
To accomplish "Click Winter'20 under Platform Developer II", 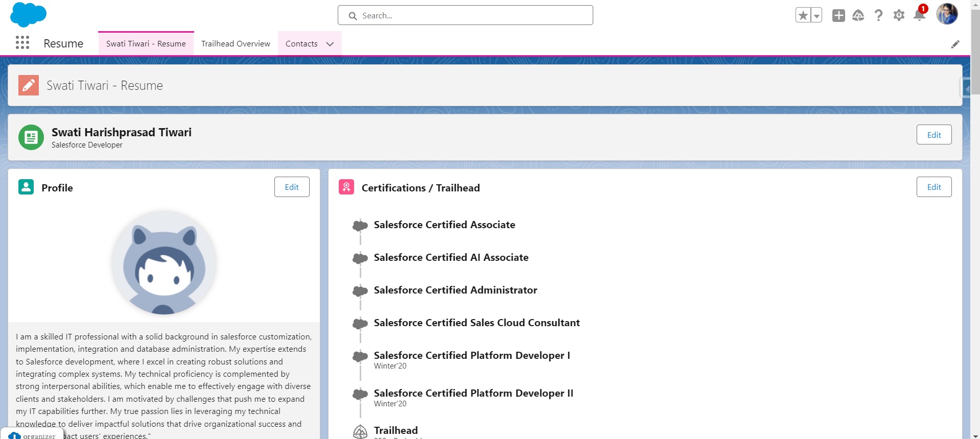I will click(390, 404).
